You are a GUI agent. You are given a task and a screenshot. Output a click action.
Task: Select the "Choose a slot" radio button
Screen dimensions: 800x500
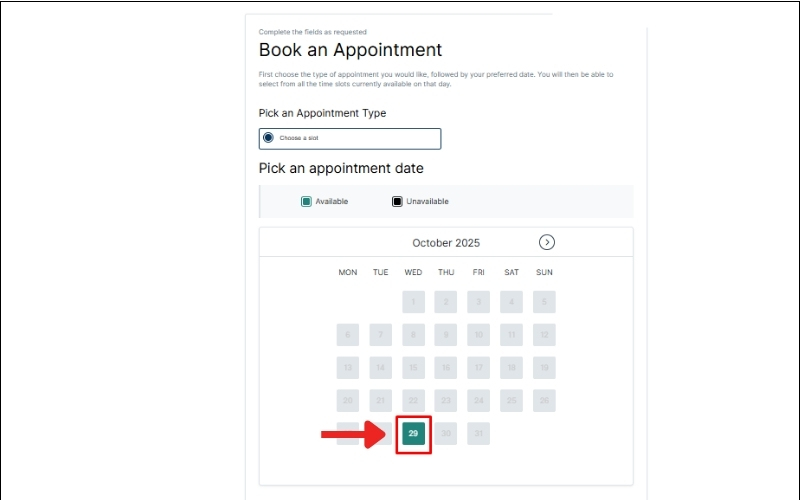[268, 138]
